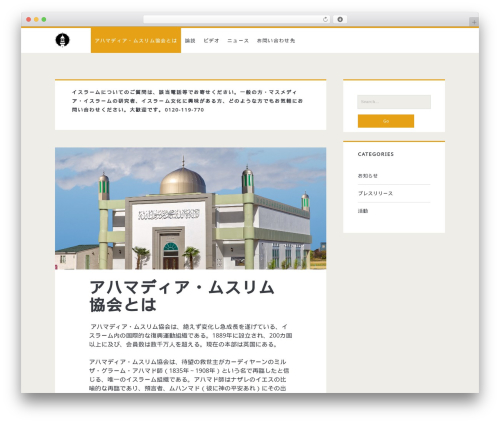Click the round mosque site logo
500x423 pixels.
coord(62,40)
